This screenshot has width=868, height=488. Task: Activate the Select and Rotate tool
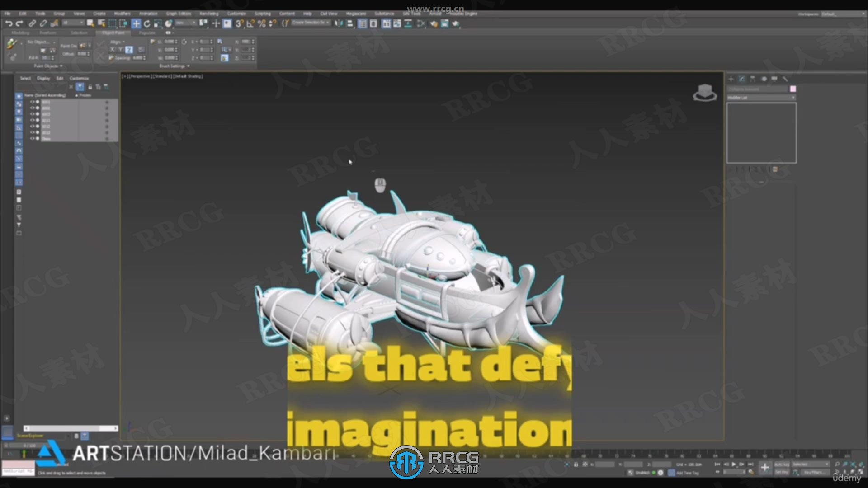point(147,23)
